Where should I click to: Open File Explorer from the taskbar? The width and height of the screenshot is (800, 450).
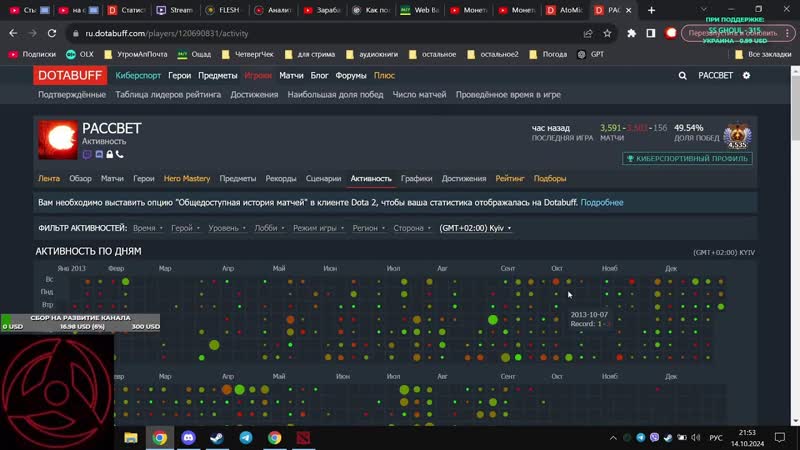tap(131, 438)
